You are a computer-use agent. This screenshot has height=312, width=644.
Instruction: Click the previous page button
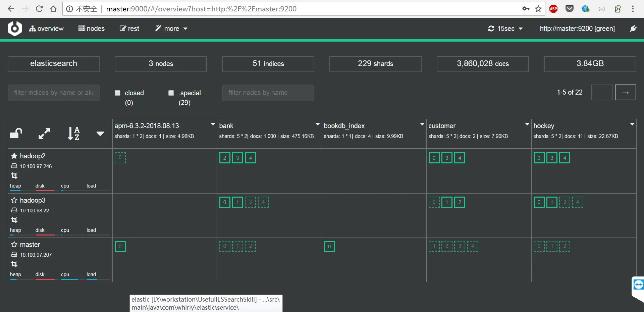tap(602, 93)
